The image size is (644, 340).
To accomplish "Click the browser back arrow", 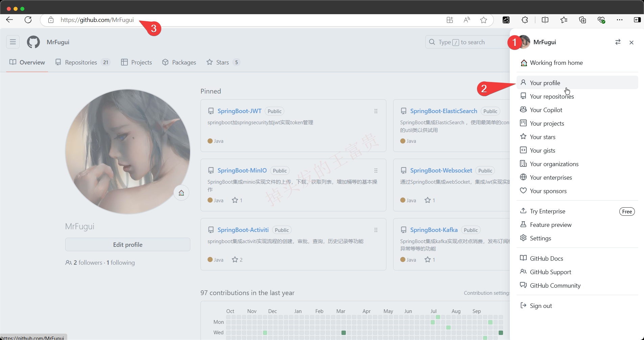I will click(9, 20).
